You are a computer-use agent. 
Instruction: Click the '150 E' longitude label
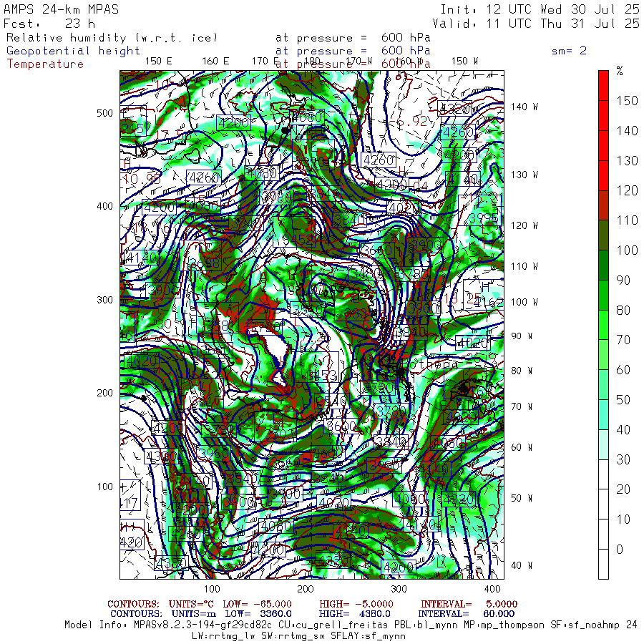159,62
